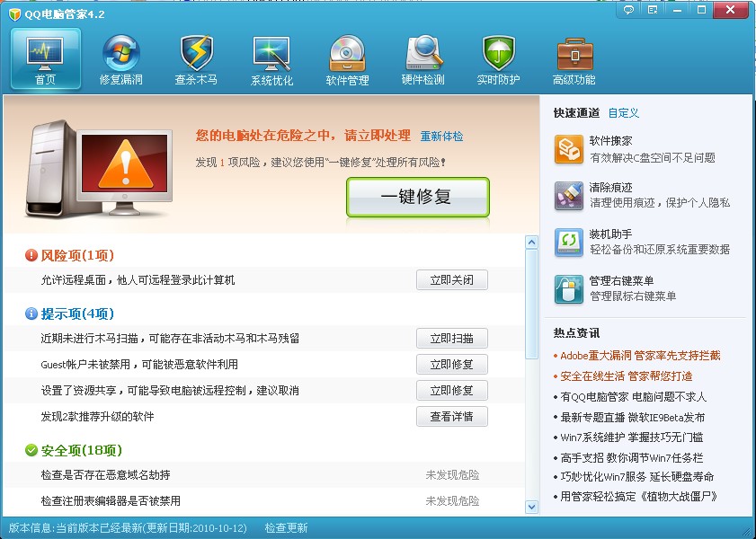Select the 风险项(1项) heading
756x539 pixels.
point(77,255)
